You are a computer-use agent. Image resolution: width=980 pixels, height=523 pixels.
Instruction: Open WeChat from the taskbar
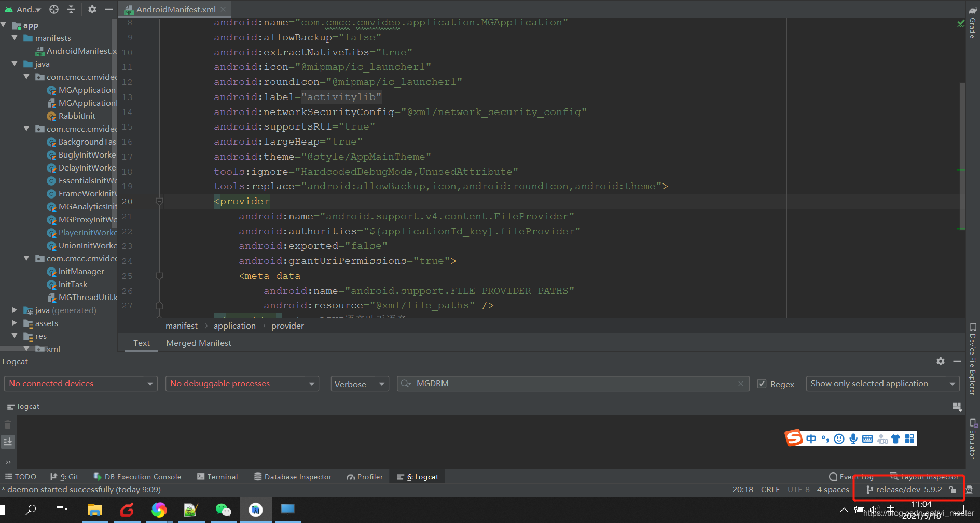(224, 510)
